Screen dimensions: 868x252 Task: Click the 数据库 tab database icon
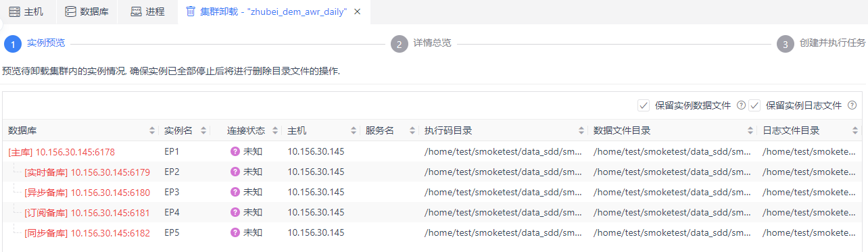point(70,11)
